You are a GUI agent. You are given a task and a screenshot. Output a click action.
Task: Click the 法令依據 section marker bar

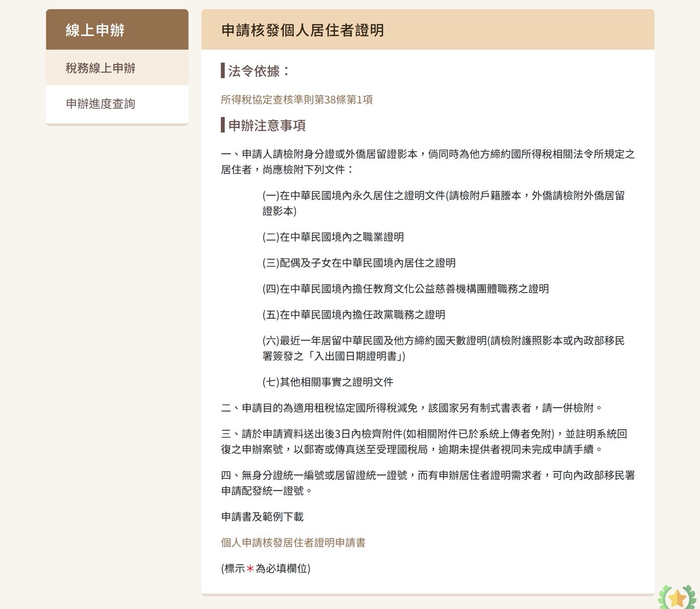click(222, 70)
